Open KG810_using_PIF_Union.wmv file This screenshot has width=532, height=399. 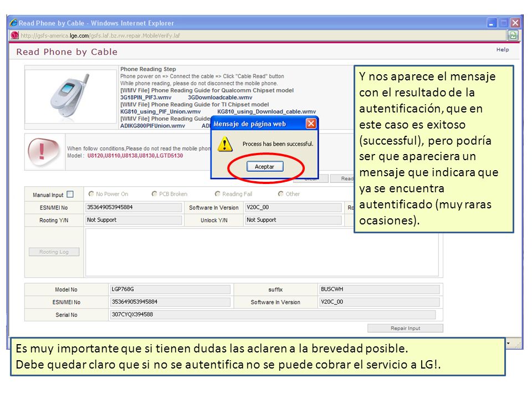[x=161, y=111]
